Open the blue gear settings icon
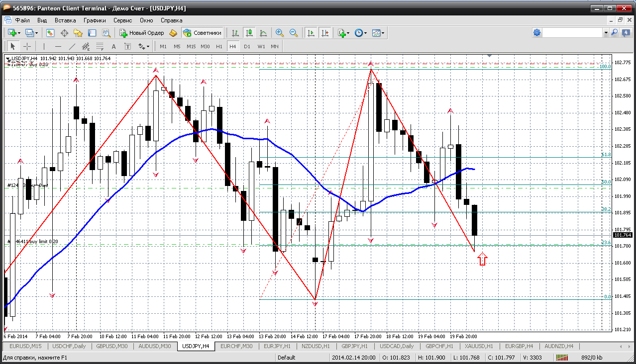This screenshot has height=364, width=636. [537, 33]
